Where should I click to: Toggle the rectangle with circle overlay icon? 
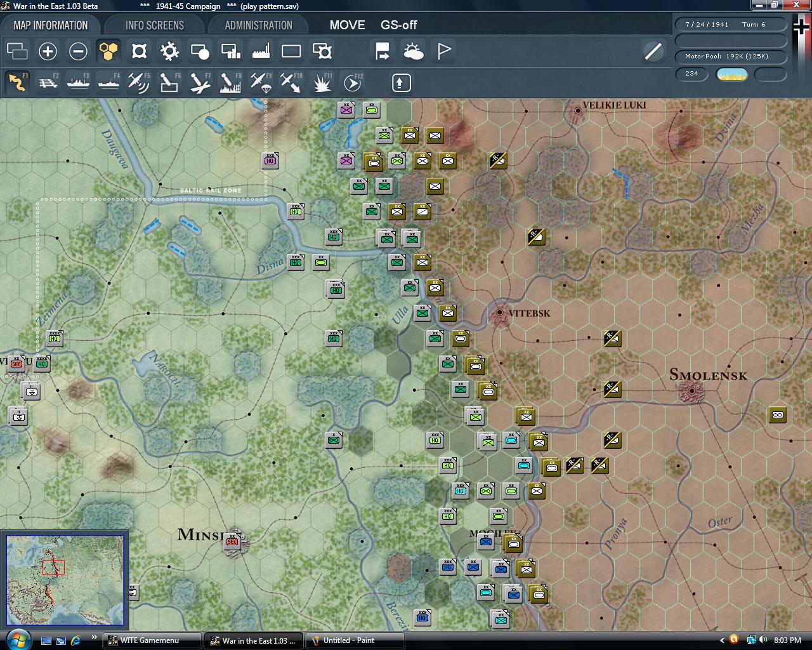pos(200,51)
